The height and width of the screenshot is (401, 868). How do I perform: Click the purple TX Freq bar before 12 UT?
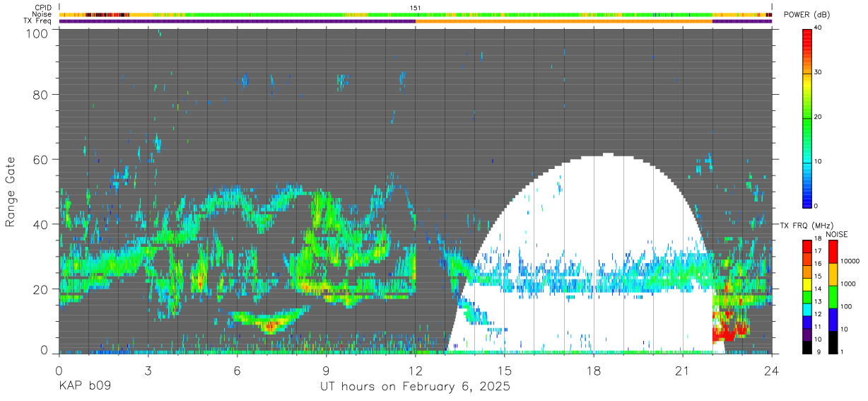pyautogui.click(x=237, y=21)
